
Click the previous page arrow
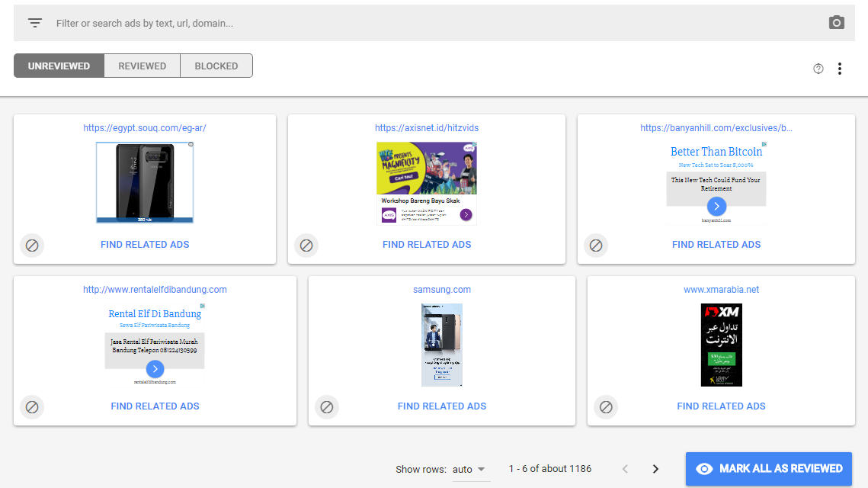625,469
